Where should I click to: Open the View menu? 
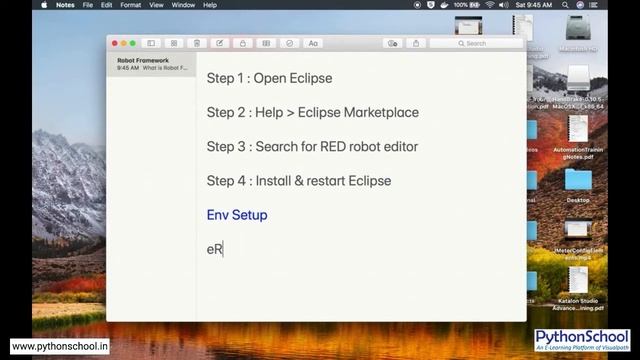(x=156, y=5)
